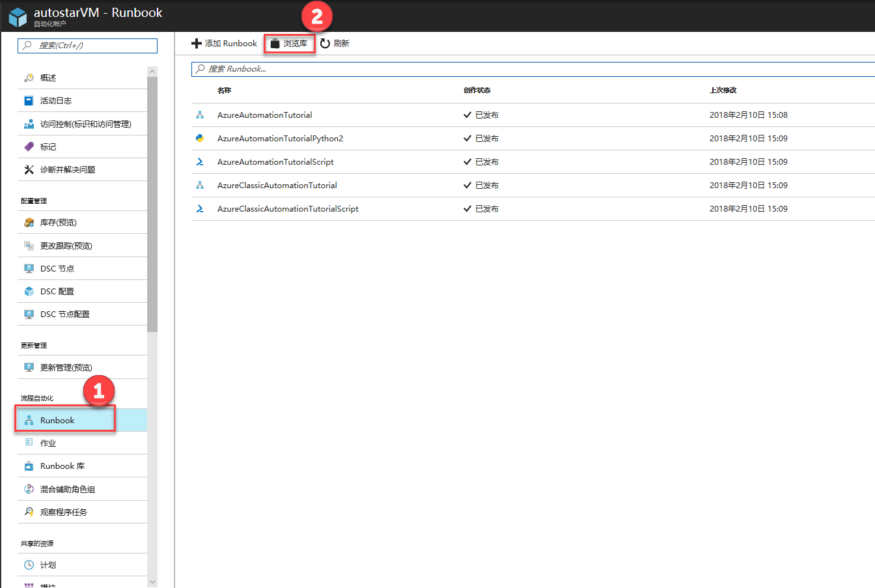Screen dimensions: 875x588
Task: Click the 诊断并解决问题 wrench icon
Action: 29,169
